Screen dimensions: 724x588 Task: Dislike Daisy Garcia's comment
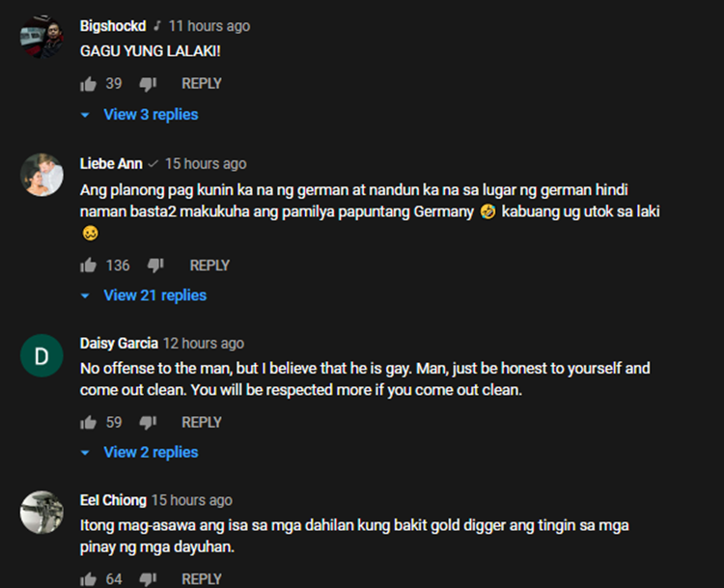coord(149,422)
